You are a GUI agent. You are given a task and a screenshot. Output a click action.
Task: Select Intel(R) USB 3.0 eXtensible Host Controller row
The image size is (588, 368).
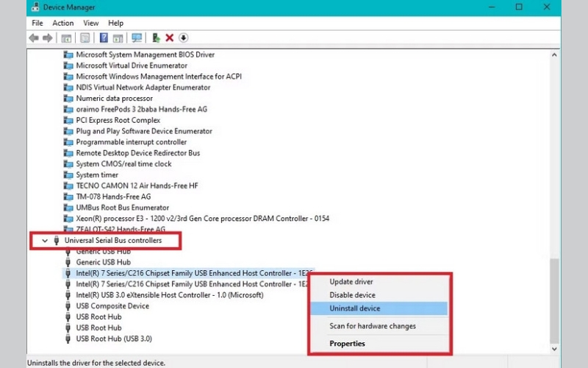(170, 295)
